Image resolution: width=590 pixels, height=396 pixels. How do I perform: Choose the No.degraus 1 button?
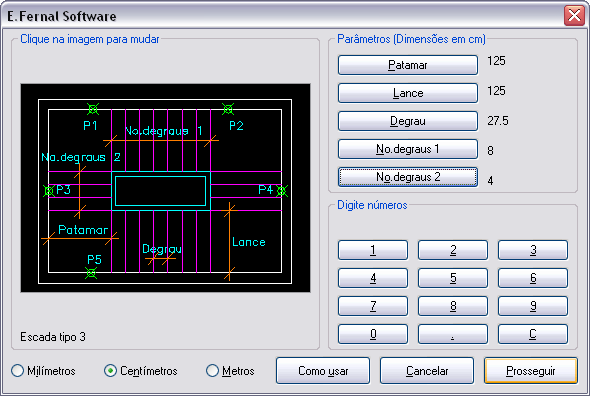(x=408, y=149)
